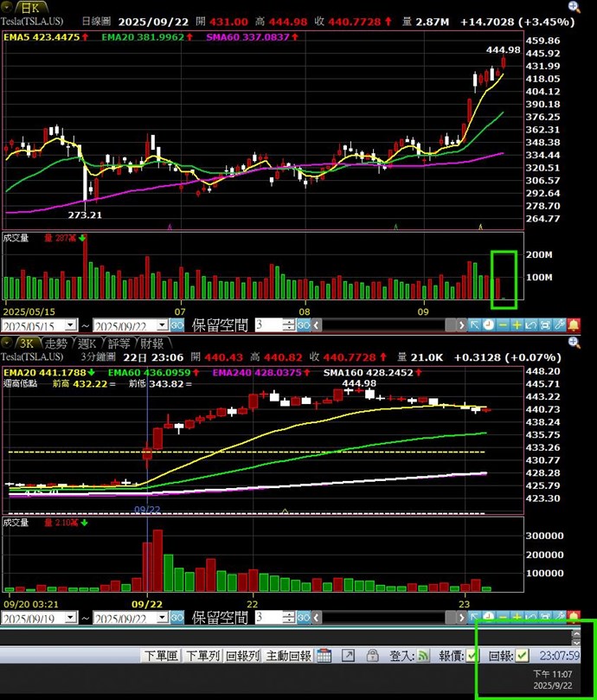Click the magnifier zoom icon on 3-minute chart
Screen dimensions: 597x700
[574, 343]
